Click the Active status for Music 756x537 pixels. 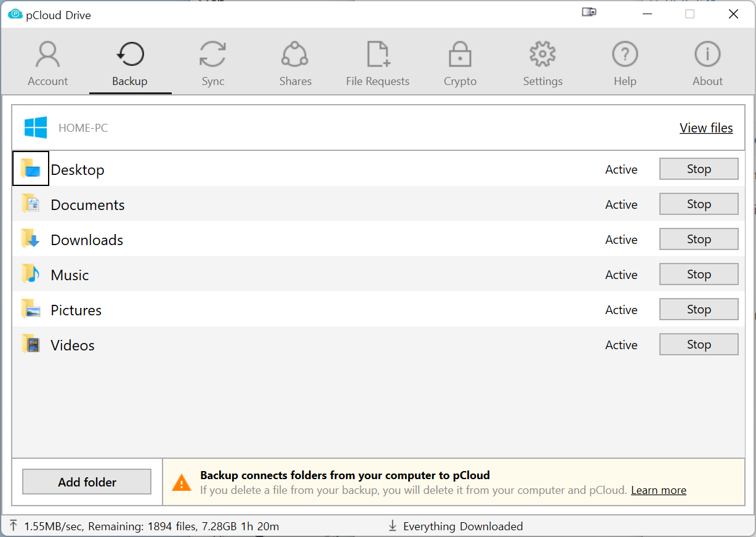(x=621, y=275)
